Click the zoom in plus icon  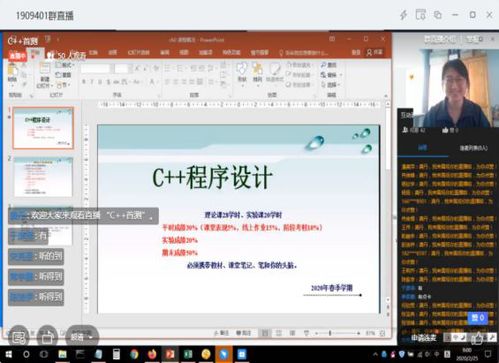(x=358, y=333)
